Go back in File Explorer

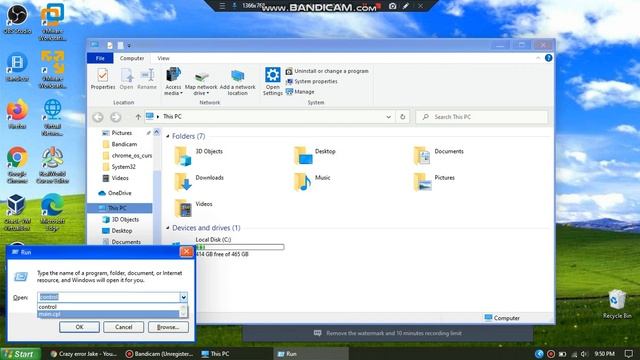click(x=98, y=117)
